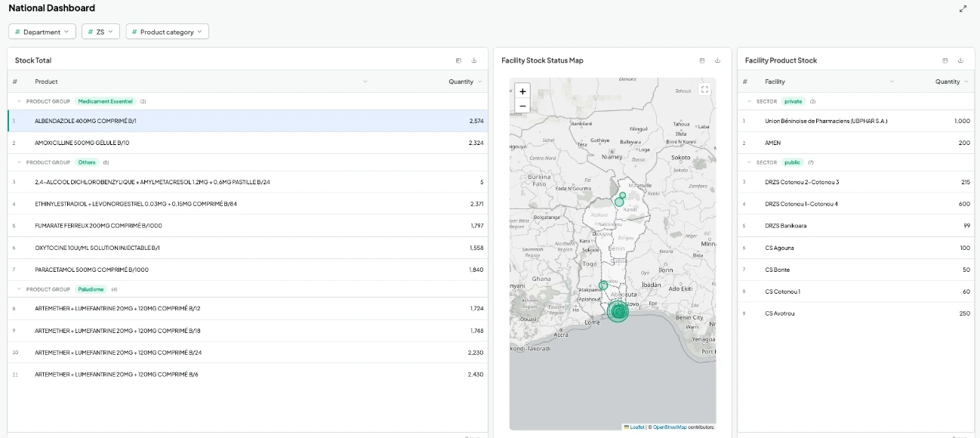This screenshot has height=438, width=980.
Task: Select DRZS Cotonou 2-Cotonou 3 facility
Action: click(855, 182)
